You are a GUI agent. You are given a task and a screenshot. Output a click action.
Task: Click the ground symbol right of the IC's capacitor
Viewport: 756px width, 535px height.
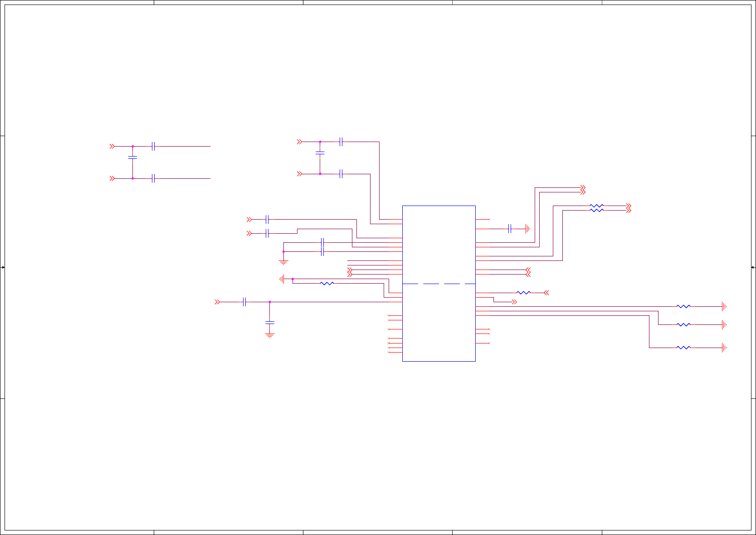[527, 229]
